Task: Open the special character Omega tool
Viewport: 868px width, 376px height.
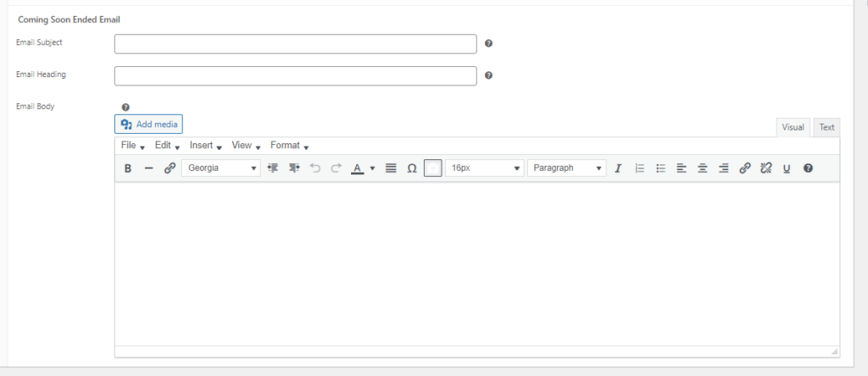Action: [x=412, y=168]
